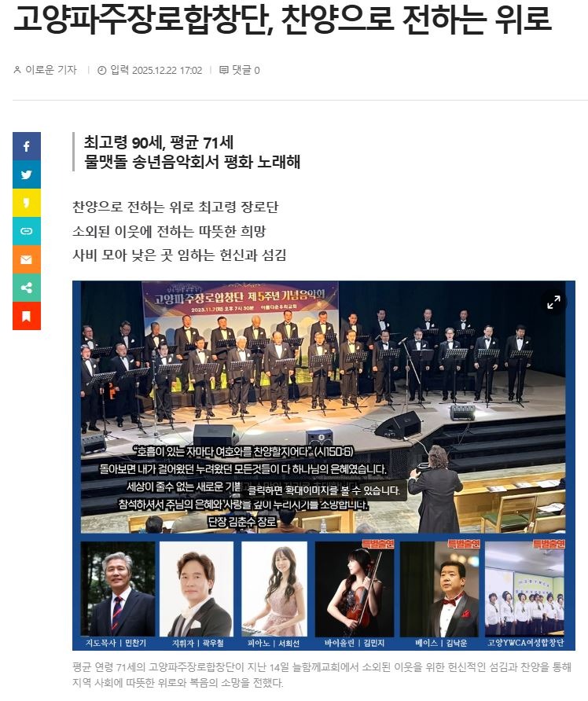
Task: Click the clock icon beside 입력 date
Action: pos(102,70)
